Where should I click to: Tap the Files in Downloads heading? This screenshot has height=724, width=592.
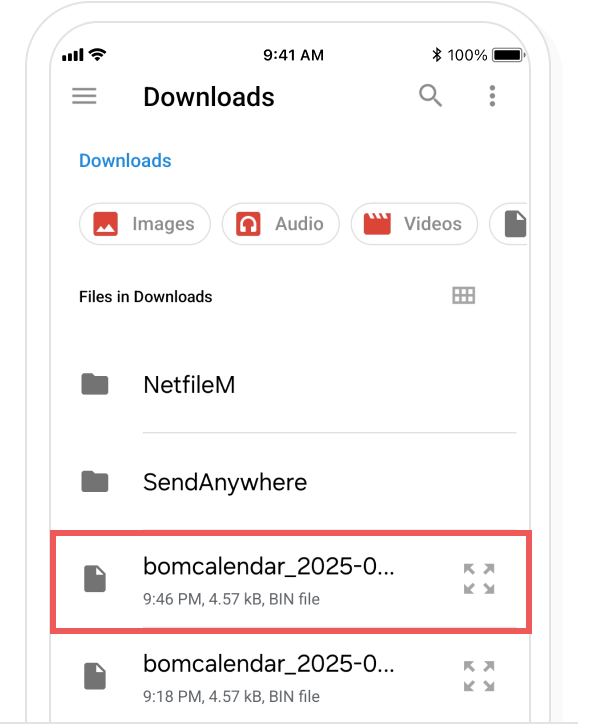click(x=145, y=296)
